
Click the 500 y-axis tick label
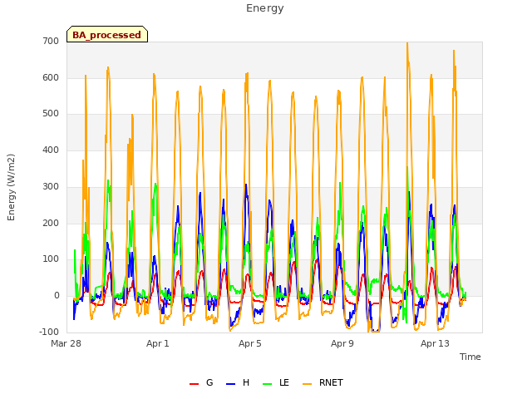tap(51, 114)
